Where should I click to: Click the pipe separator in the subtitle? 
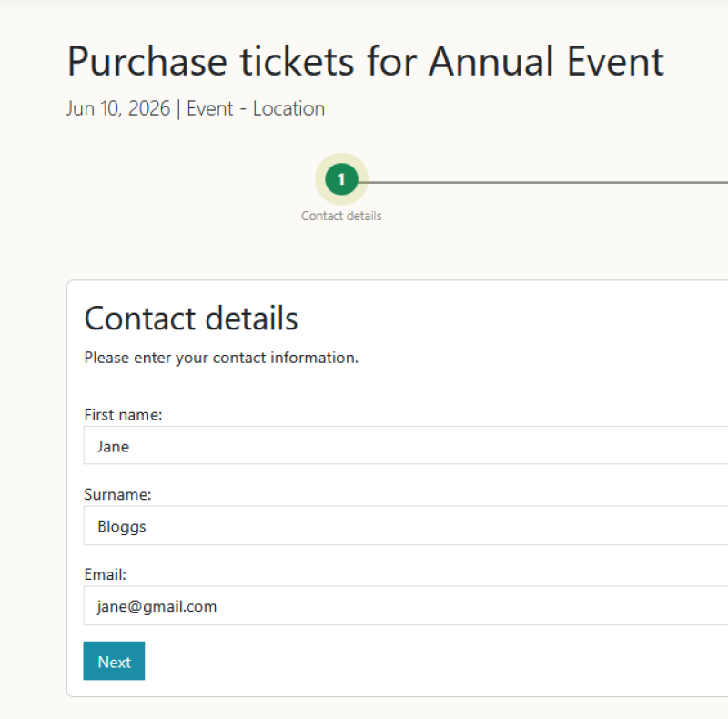178,109
